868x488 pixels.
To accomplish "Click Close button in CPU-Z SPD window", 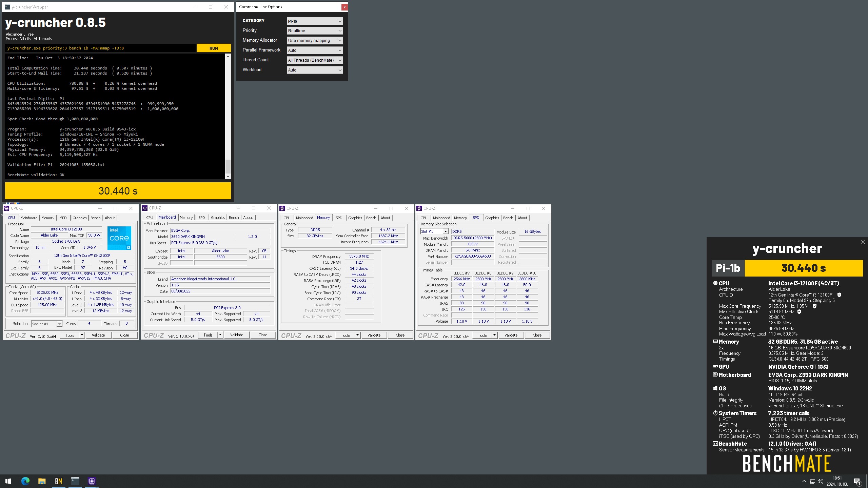I will tap(537, 335).
